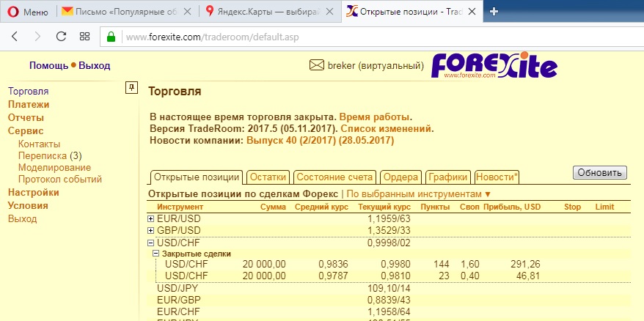Select the Остатки tab
Screen dimensions: 644x321
click(268, 177)
